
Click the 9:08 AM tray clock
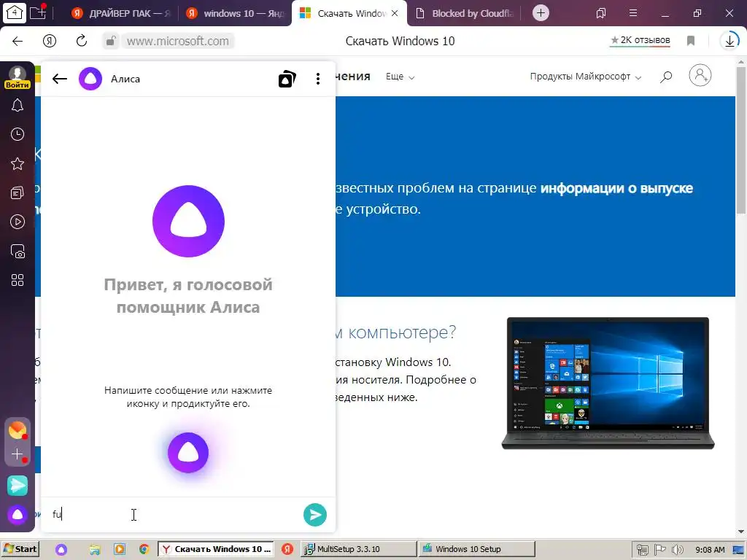click(x=710, y=550)
